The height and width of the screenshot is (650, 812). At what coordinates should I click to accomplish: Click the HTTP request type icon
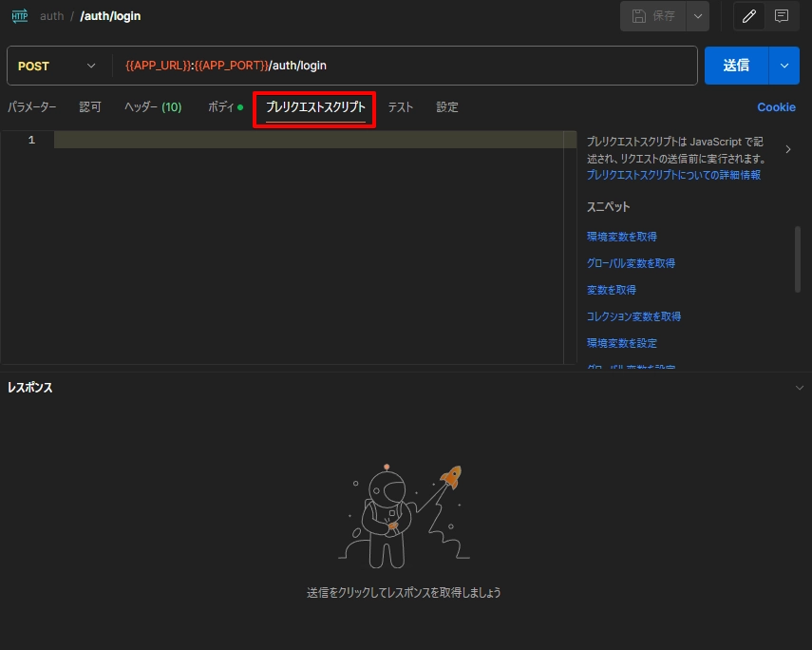(x=20, y=16)
